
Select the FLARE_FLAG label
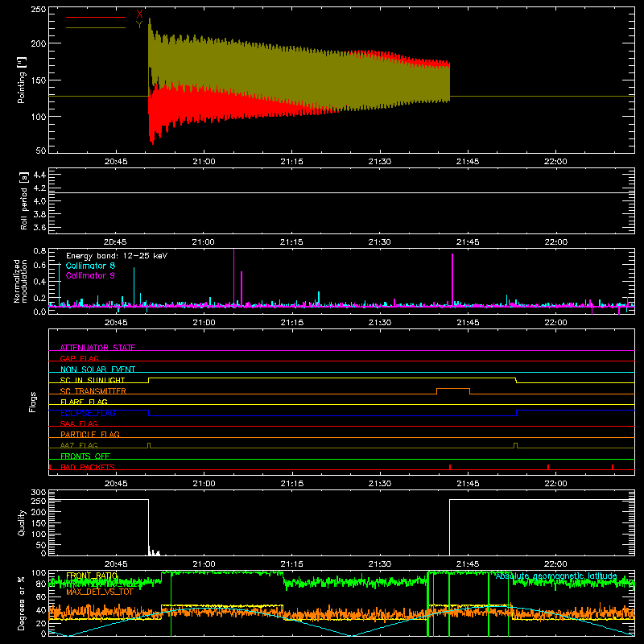[x=84, y=402]
